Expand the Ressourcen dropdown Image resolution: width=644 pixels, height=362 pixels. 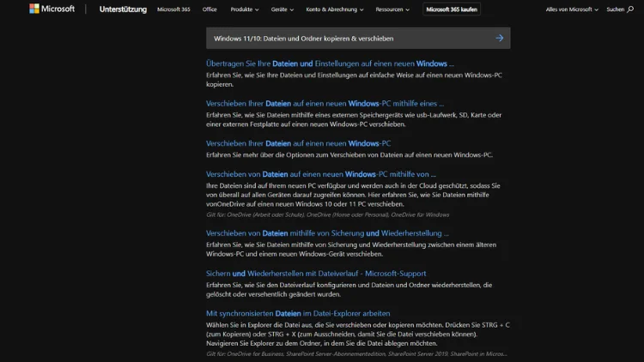coord(392,9)
